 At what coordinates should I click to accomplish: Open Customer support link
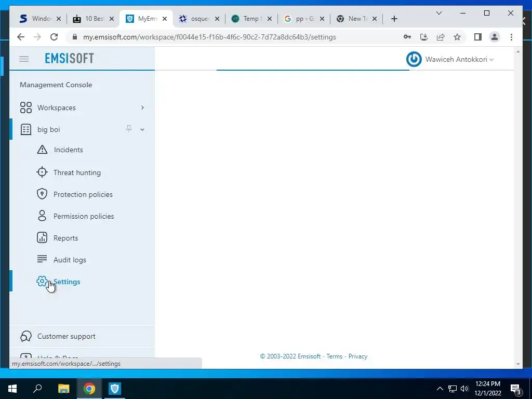point(66,336)
